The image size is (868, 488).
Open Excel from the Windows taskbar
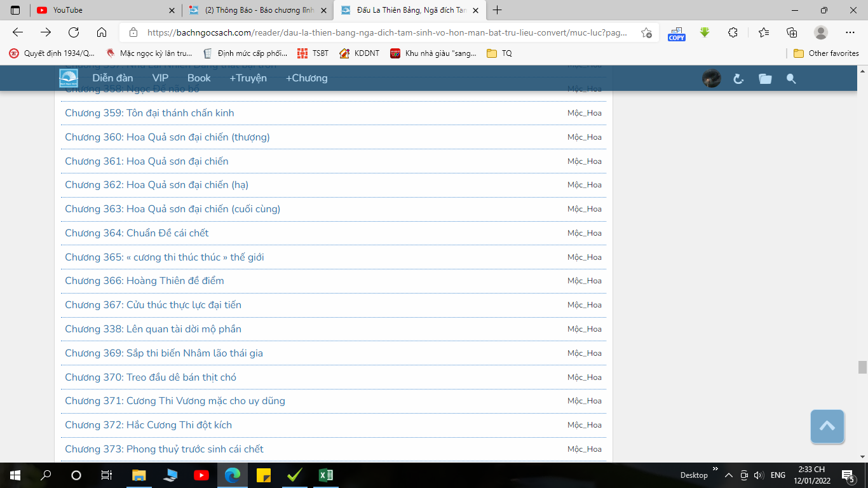coord(325,475)
